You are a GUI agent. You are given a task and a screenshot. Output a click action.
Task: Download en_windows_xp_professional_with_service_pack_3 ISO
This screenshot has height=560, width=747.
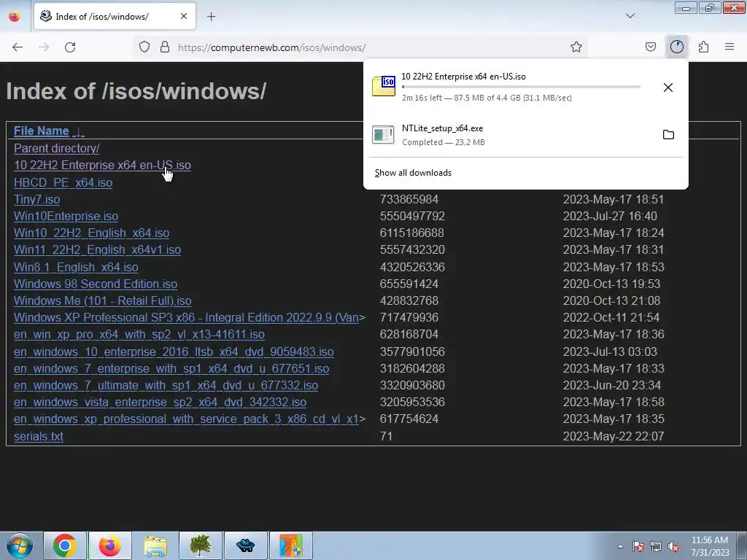click(x=186, y=419)
